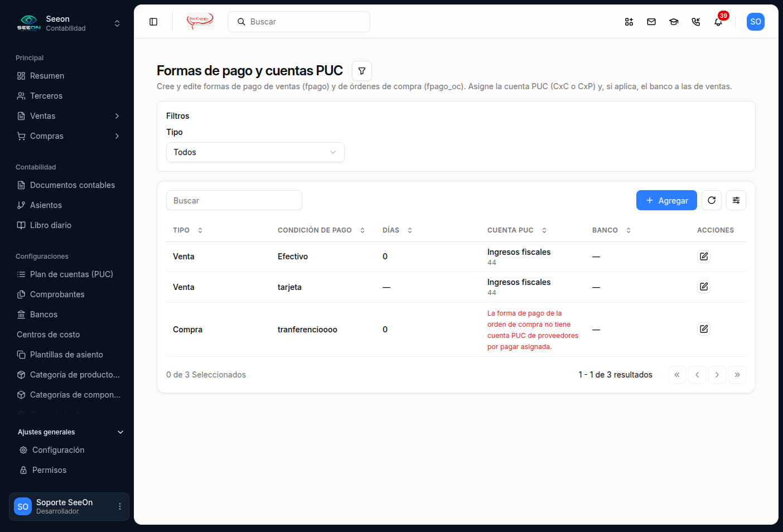Click the filter funnel icon beside title
The image size is (783, 532).
(362, 71)
